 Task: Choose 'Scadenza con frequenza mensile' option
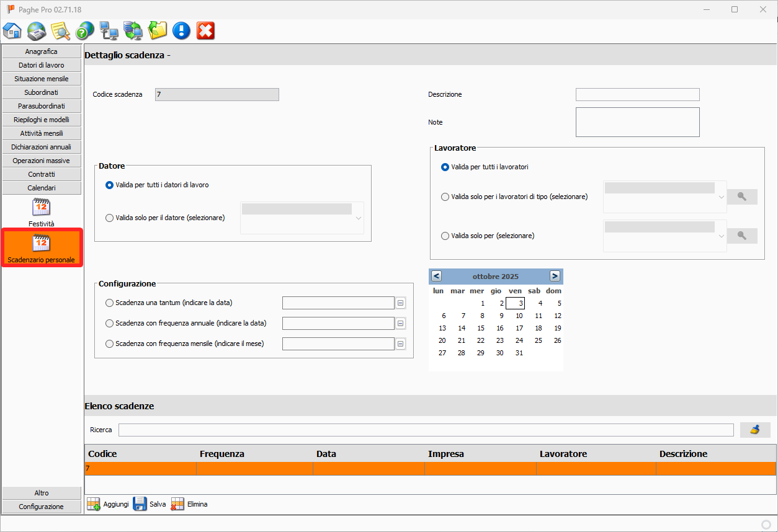coord(110,344)
